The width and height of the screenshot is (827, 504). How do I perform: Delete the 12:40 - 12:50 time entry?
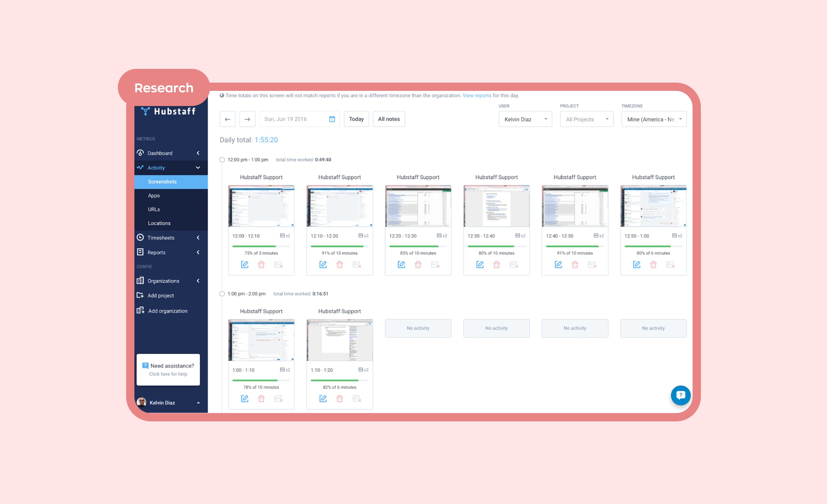click(x=575, y=264)
